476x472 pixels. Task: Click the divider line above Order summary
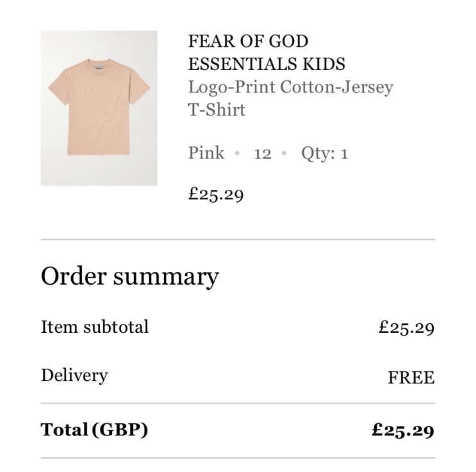coord(238,240)
